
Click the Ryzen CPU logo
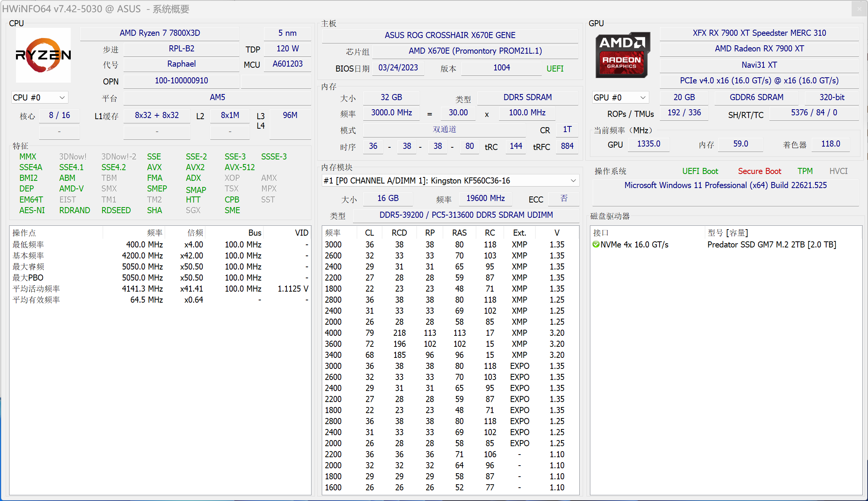(x=43, y=55)
